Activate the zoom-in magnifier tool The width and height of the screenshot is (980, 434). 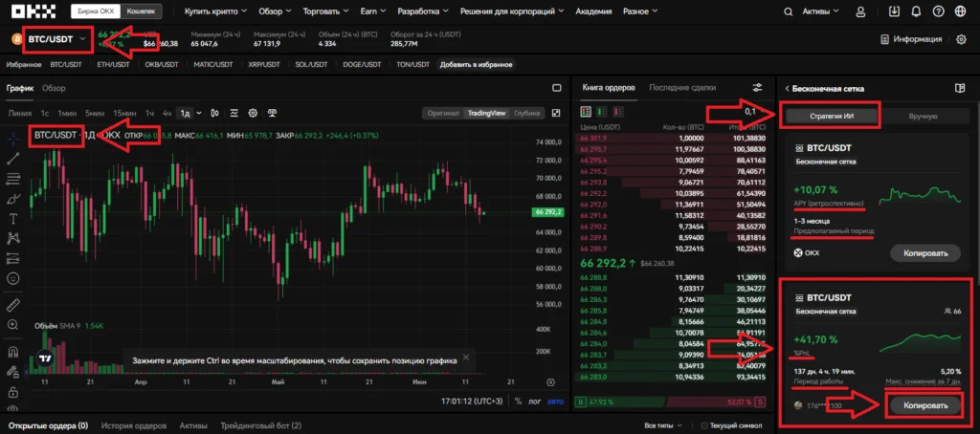pos(13,325)
